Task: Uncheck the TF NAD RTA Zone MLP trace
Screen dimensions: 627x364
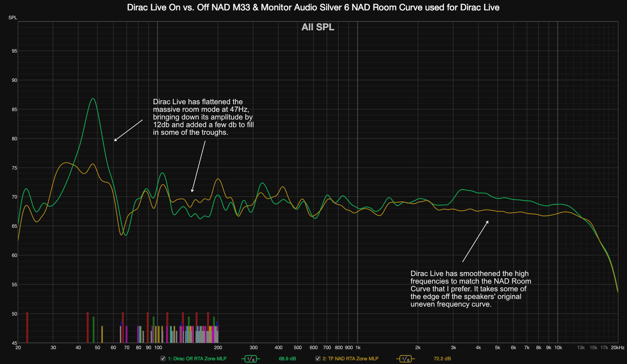Action: tap(318, 358)
